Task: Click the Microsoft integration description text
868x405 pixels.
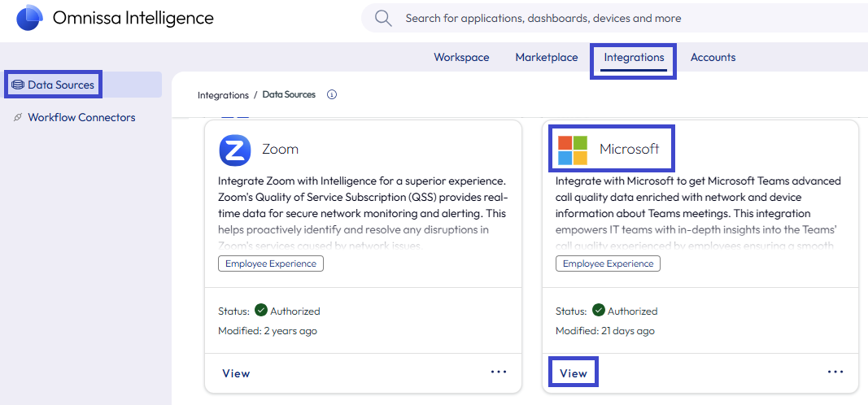Action: (x=699, y=213)
